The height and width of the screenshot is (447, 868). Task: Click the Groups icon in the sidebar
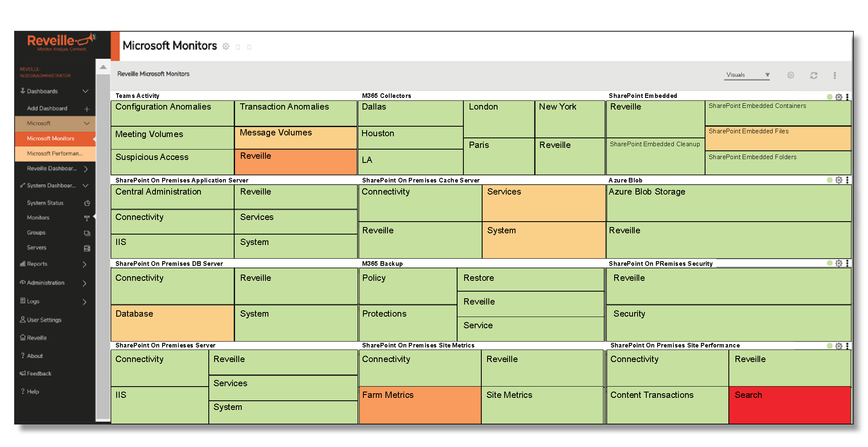tap(87, 233)
